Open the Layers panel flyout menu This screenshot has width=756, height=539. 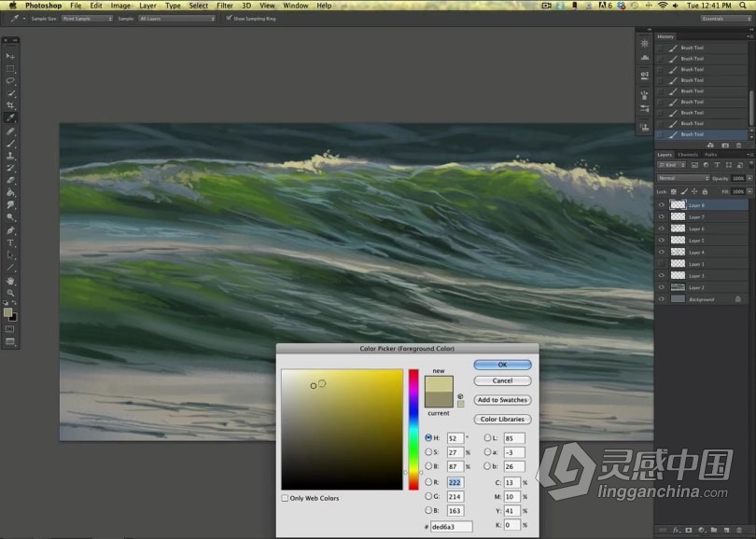[749, 155]
